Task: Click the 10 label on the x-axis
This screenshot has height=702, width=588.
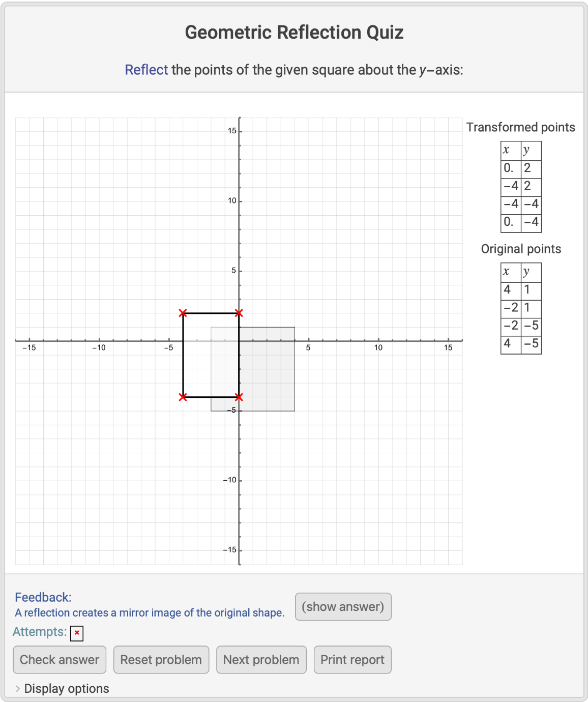Action: coord(378,348)
